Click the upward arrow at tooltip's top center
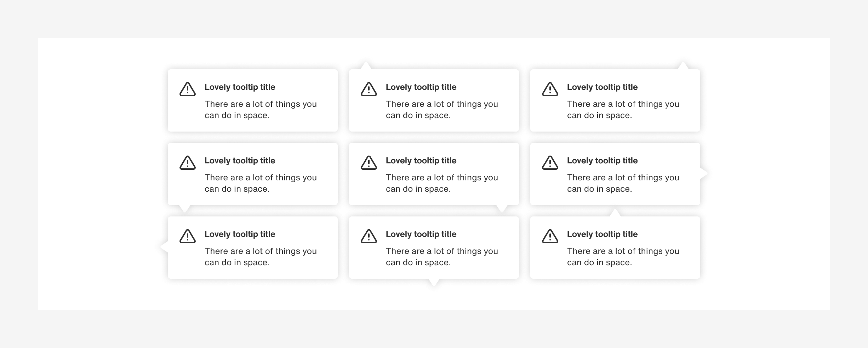868x348 pixels. tap(615, 213)
